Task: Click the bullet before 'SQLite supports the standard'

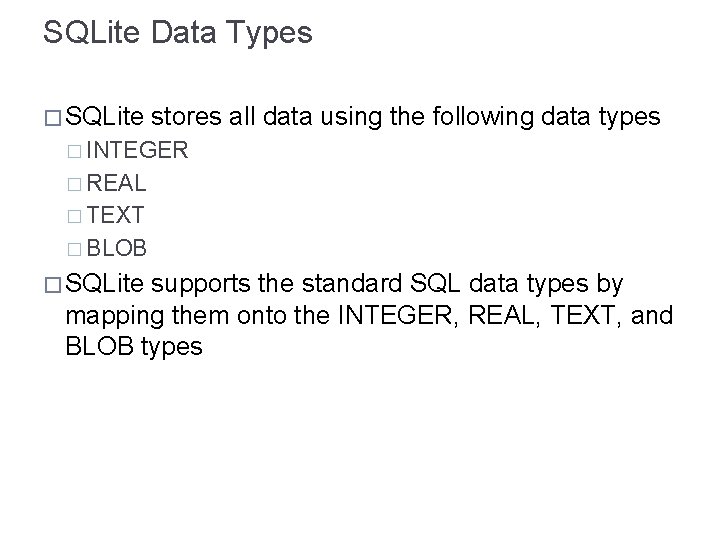Action: (x=53, y=285)
